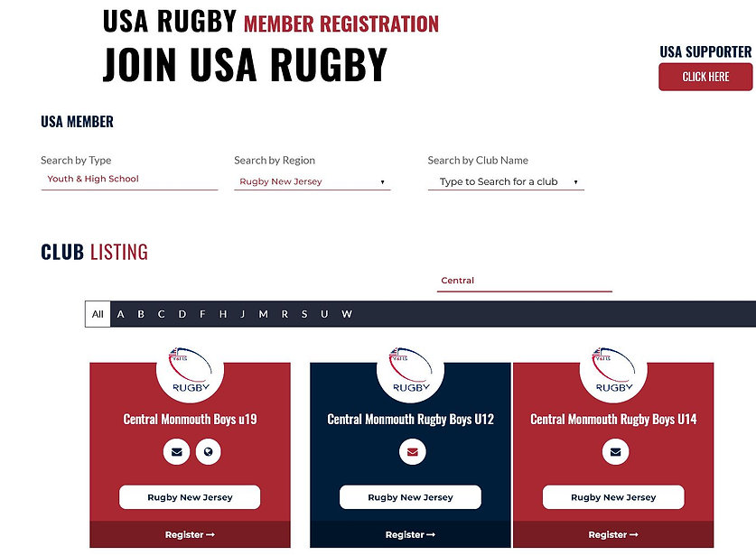
Task: Click the JOIN USA RUGBY heading
Action: pos(246,64)
